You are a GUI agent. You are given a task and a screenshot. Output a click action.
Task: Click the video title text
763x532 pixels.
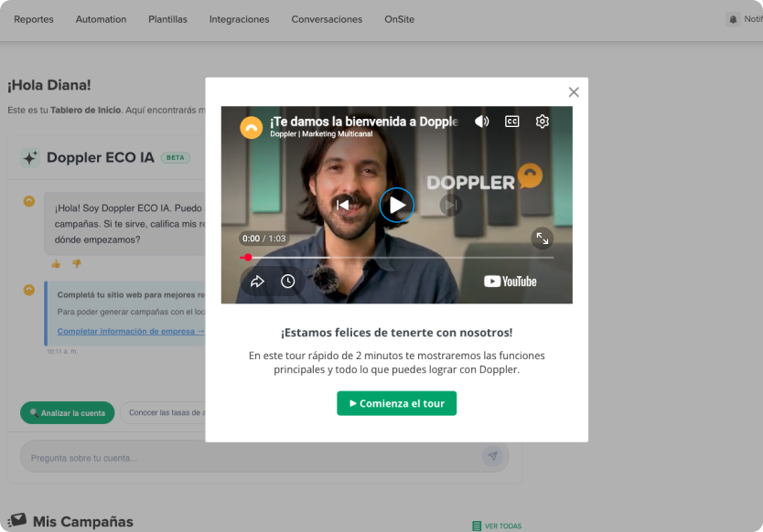coord(364,122)
